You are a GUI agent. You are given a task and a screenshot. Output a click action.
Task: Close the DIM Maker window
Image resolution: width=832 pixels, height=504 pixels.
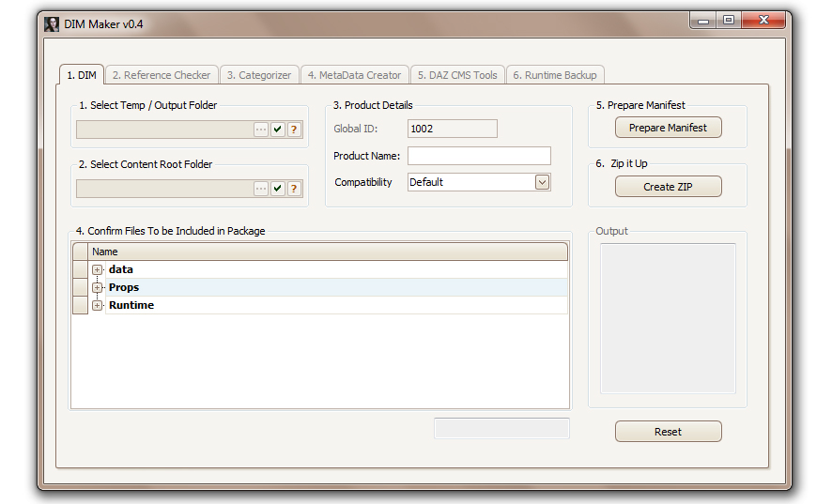coord(763,21)
